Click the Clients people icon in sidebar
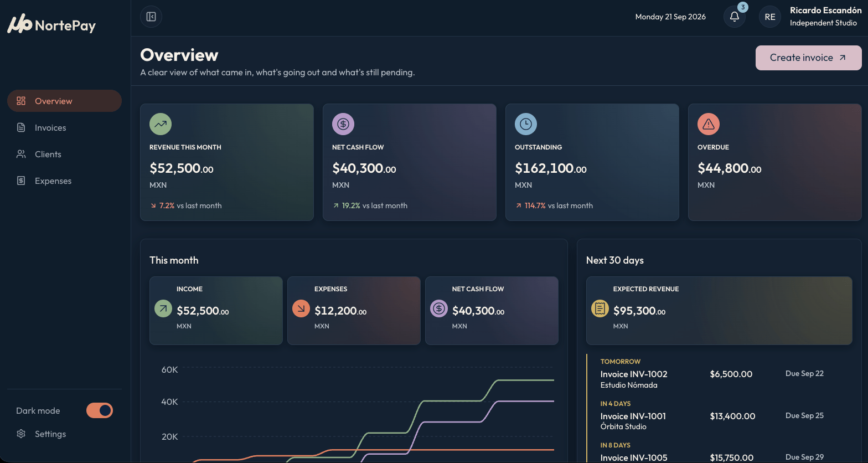 pyautogui.click(x=21, y=154)
